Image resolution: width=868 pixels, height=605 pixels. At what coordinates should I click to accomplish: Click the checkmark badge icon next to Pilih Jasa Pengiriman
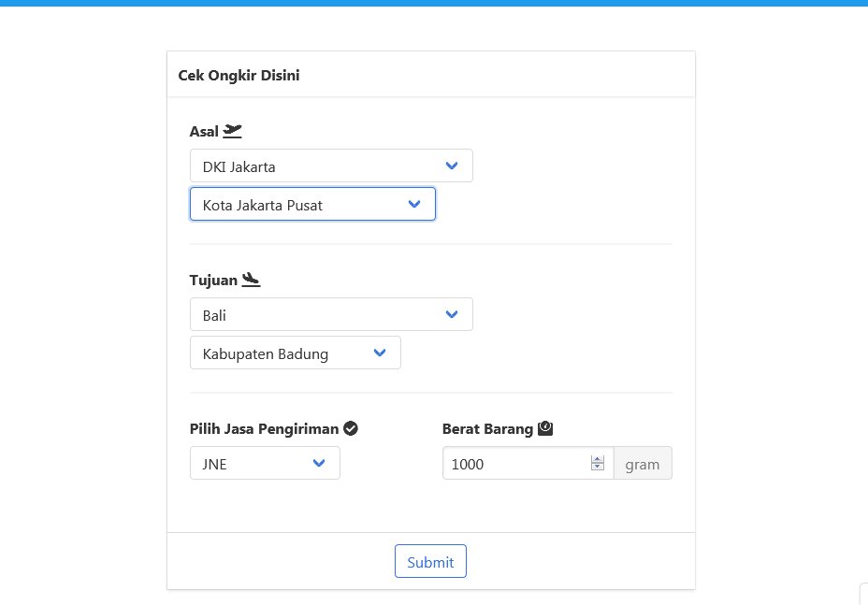(351, 428)
